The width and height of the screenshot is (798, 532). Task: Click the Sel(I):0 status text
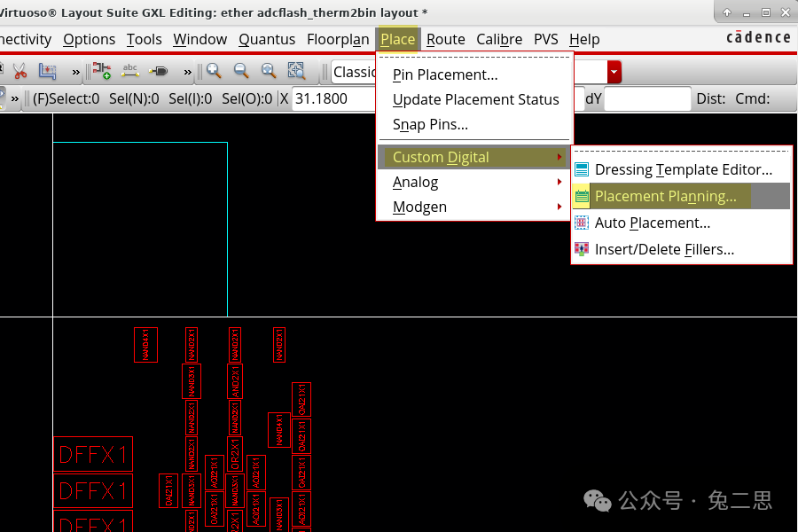coord(191,98)
